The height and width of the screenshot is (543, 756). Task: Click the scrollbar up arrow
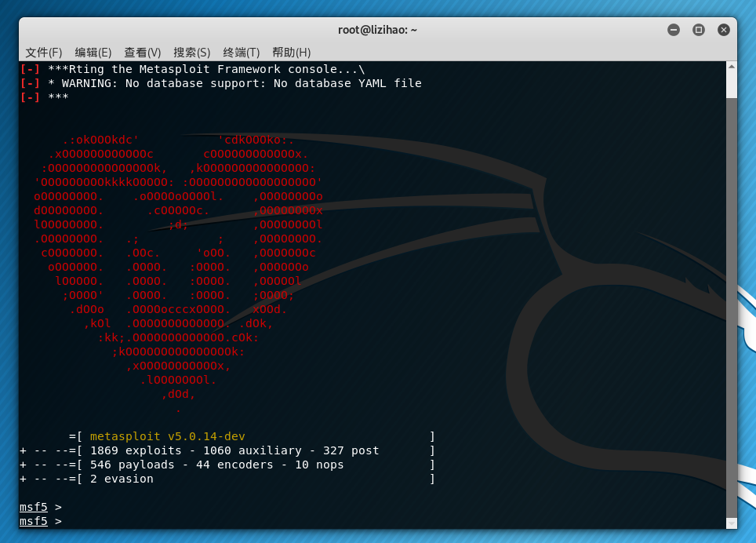[732, 67]
